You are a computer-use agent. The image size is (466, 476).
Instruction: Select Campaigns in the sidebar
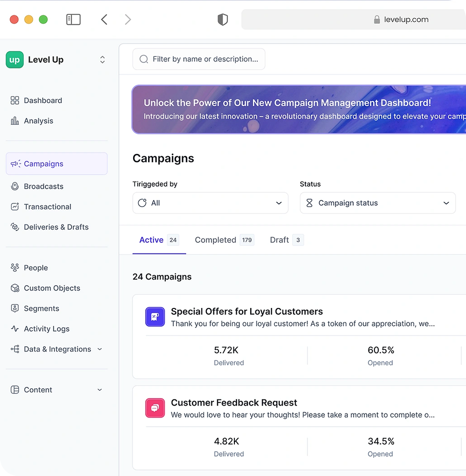point(56,164)
